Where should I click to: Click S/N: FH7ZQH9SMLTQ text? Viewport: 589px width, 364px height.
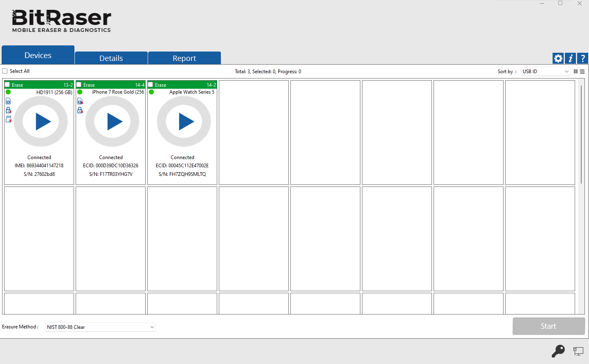(x=182, y=174)
